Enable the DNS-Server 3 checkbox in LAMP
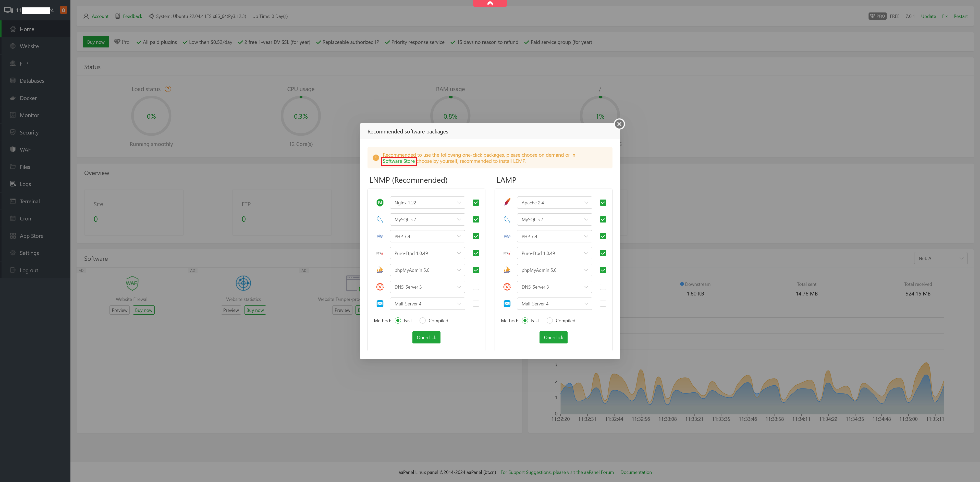This screenshot has height=482, width=980. [x=603, y=287]
